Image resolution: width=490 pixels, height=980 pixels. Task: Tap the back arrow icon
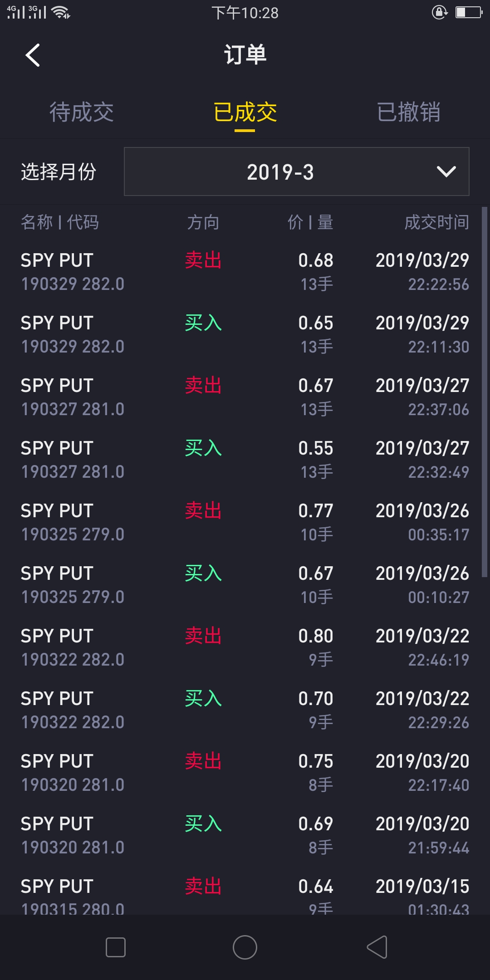click(x=33, y=55)
